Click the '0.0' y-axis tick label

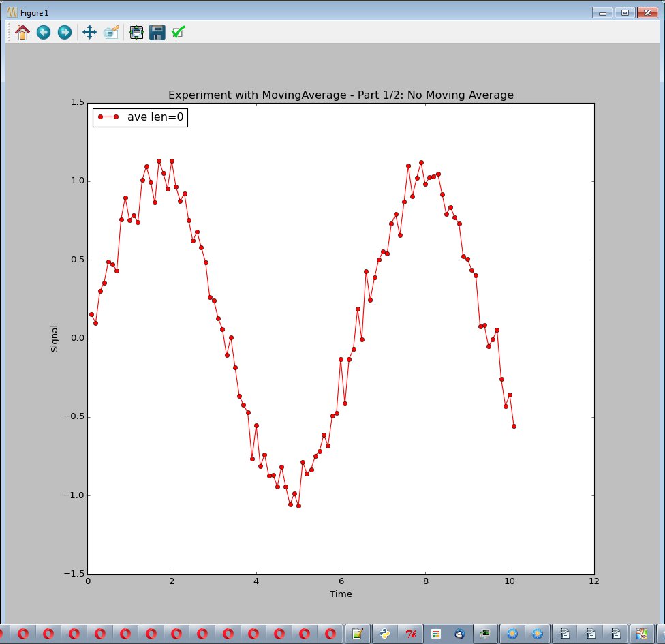pyautogui.click(x=78, y=338)
